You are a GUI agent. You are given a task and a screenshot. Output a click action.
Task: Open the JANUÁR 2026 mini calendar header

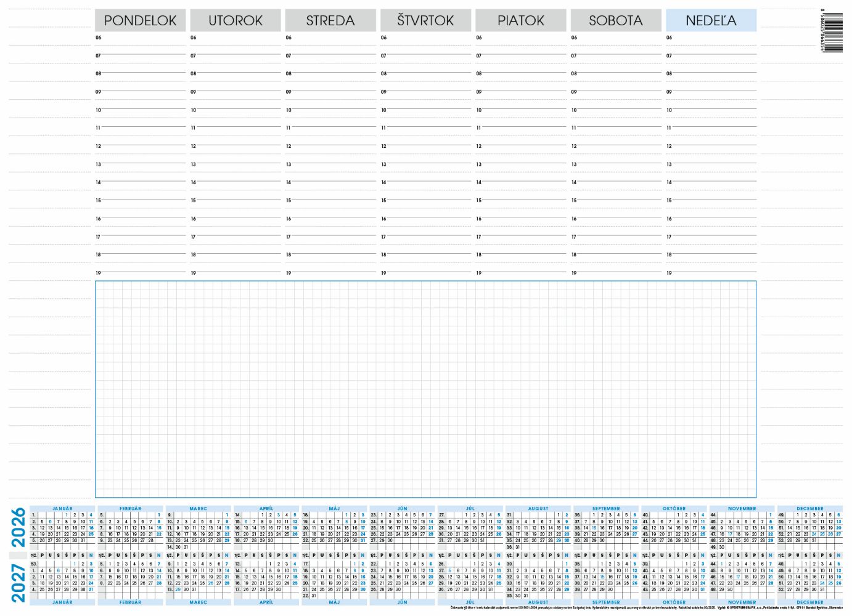tap(62, 509)
